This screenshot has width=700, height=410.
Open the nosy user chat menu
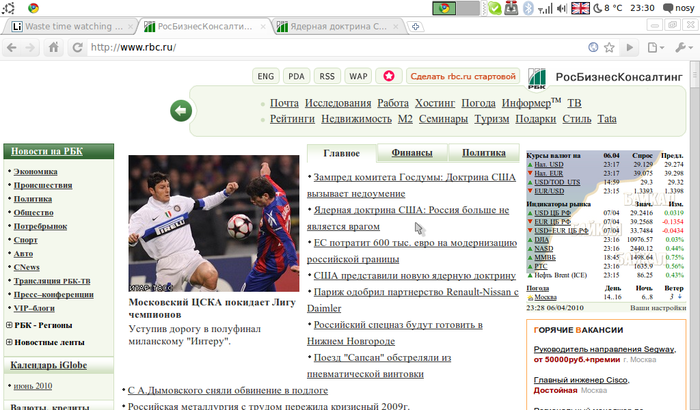(679, 8)
